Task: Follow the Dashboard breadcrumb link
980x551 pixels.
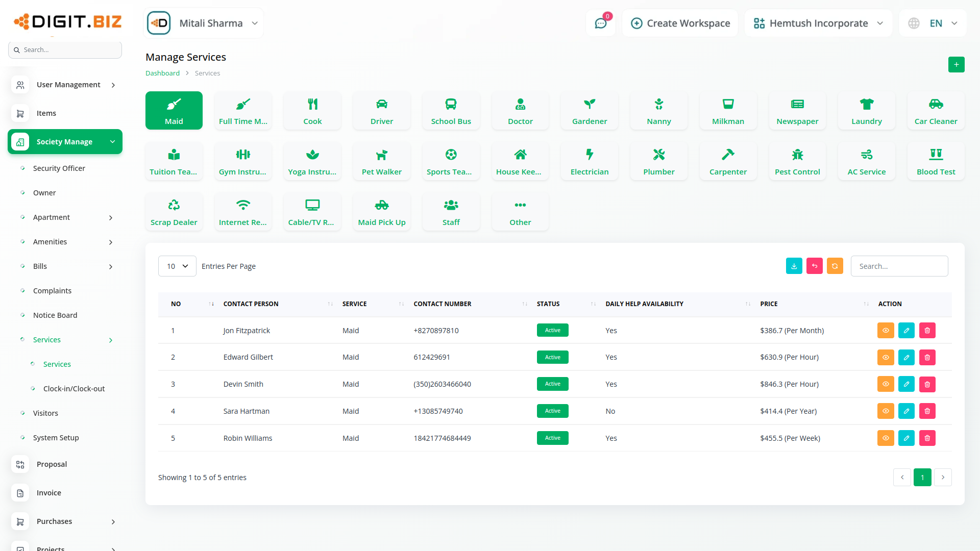Action: coord(162,73)
